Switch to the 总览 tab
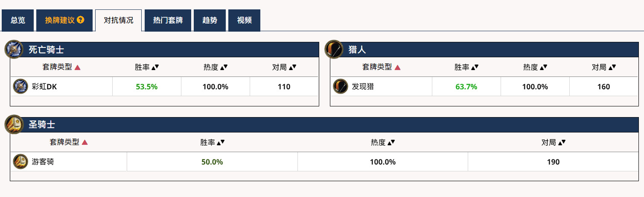Image resolution: width=644 pixels, height=197 pixels. [x=17, y=20]
